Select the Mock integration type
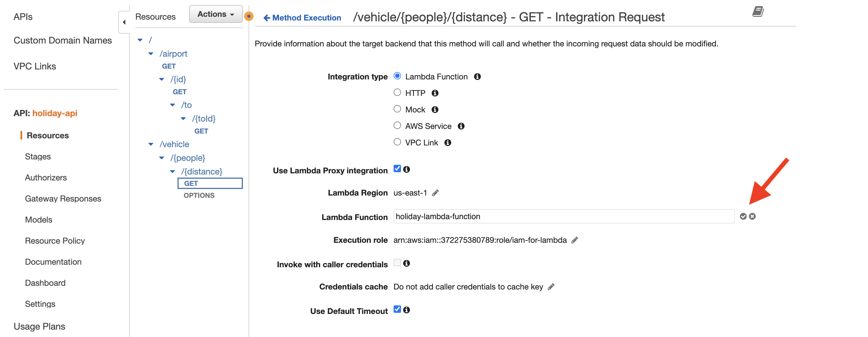The image size is (868, 337). pos(397,109)
